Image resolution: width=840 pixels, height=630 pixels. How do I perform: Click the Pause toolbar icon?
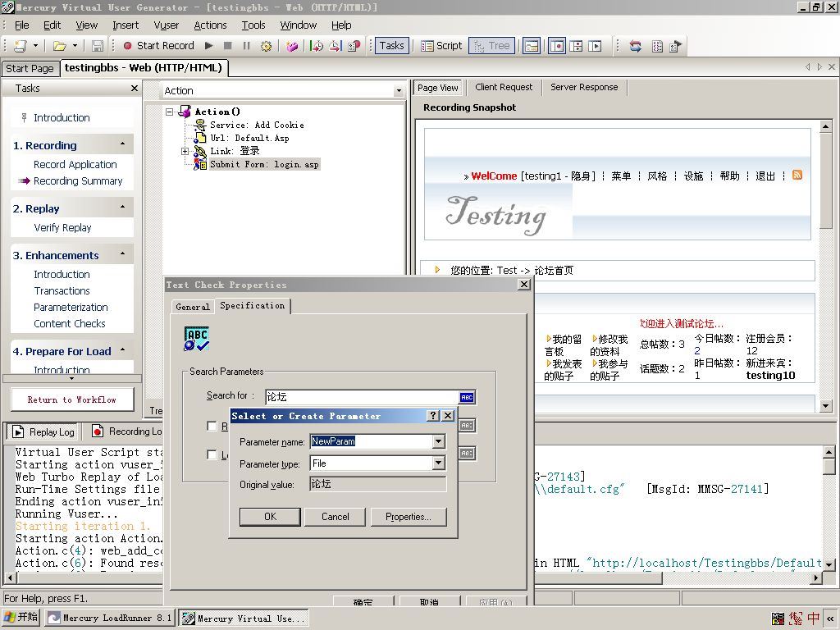tap(246, 46)
